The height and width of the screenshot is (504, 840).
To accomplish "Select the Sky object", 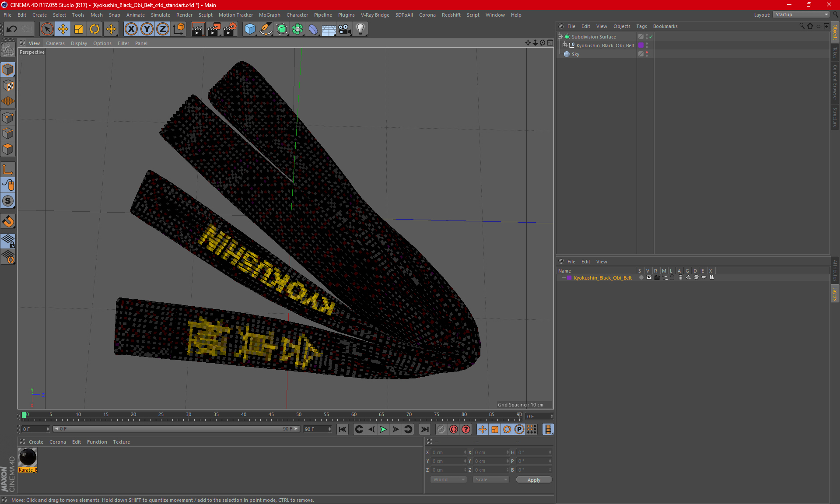I will [x=575, y=54].
